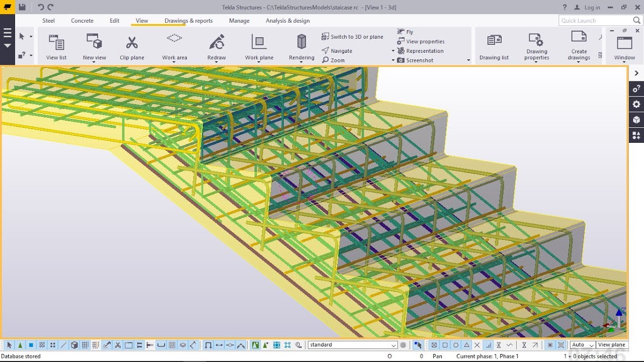The height and width of the screenshot is (362, 644).
Task: Select the Work area tool
Action: coord(175,47)
